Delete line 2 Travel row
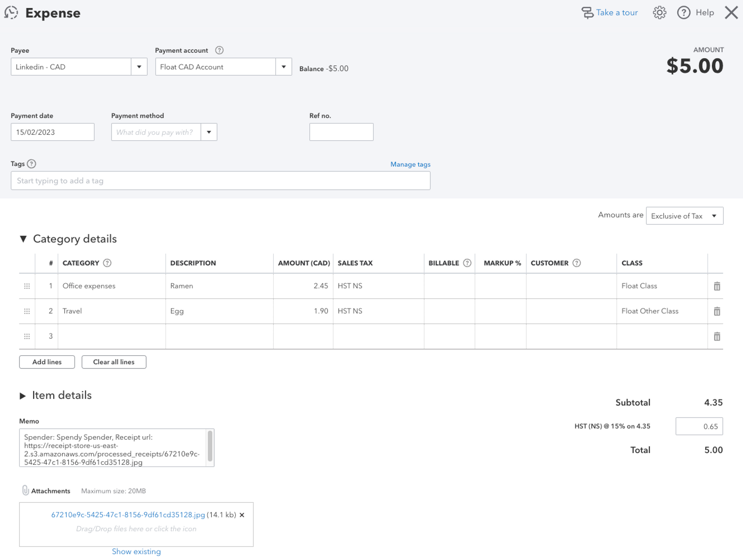This screenshot has height=560, width=743. coord(717,311)
